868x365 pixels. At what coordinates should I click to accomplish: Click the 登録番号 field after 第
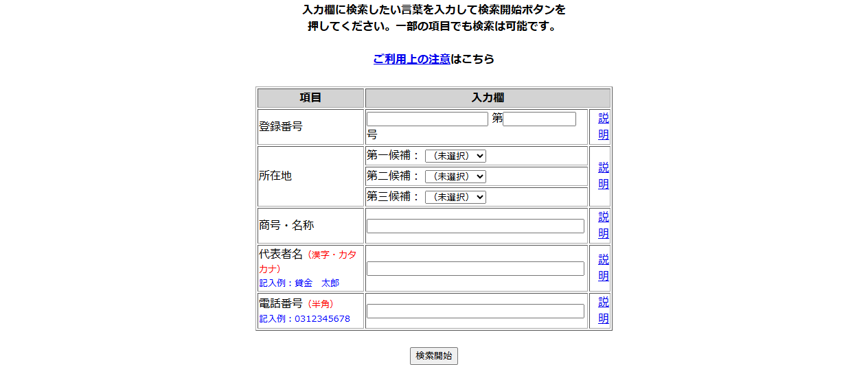coord(539,119)
